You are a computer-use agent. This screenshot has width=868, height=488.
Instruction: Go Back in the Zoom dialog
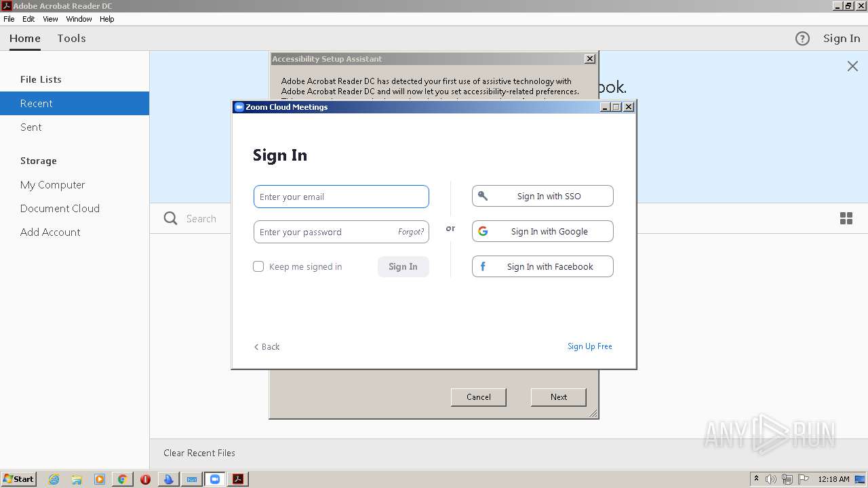[267, 346]
